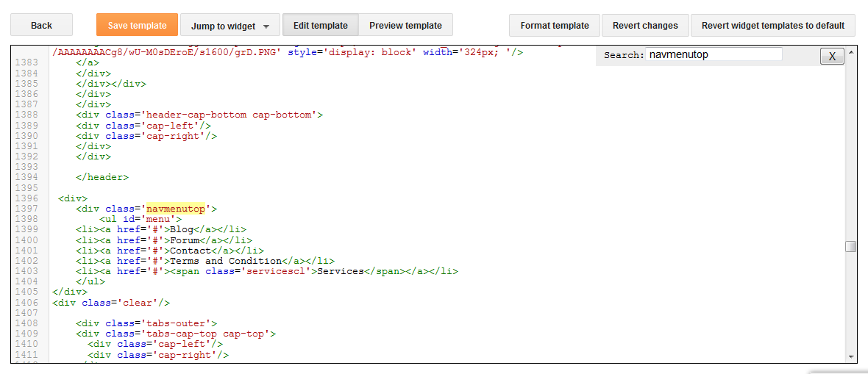
Task: Click the search field containing navmenutop
Action: point(714,54)
